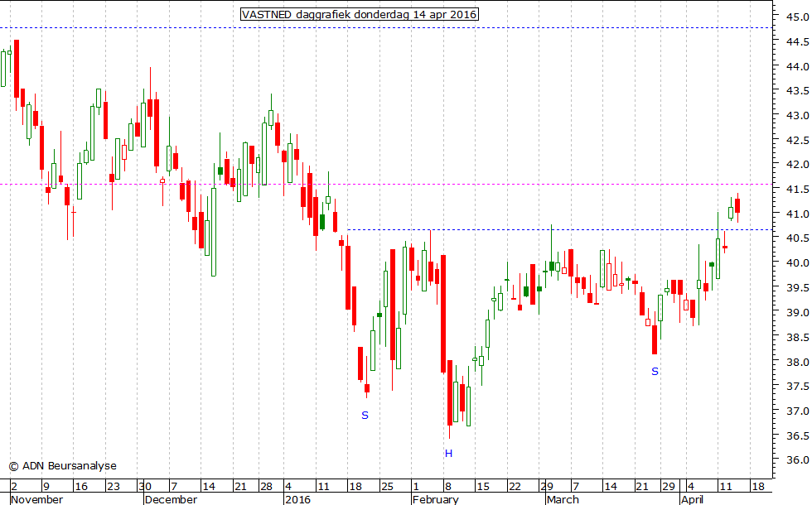Image resolution: width=812 pixels, height=505 pixels.
Task: Click the date label 25 in January
Action: pos(388,487)
